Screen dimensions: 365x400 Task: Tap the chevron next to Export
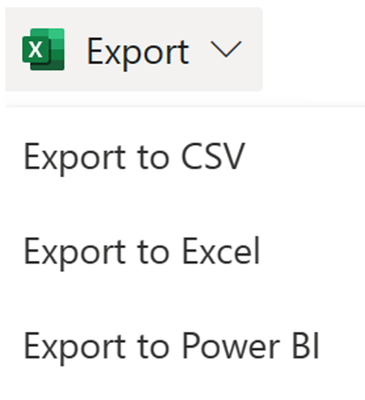pyautogui.click(x=226, y=50)
